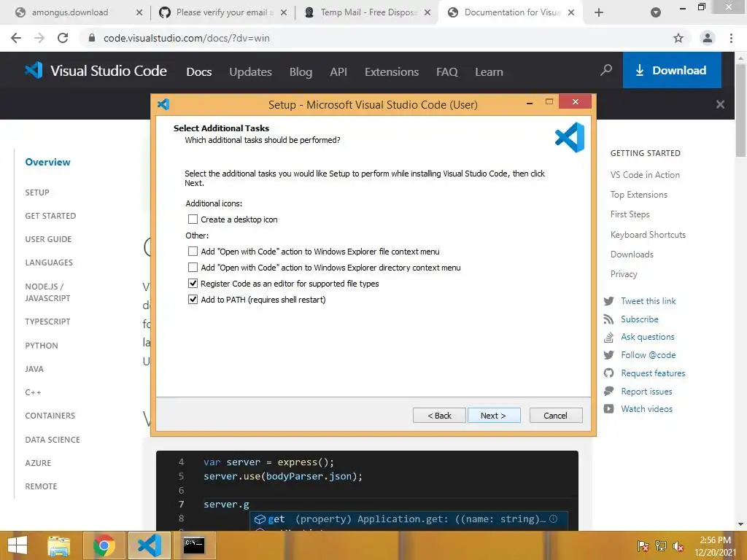
Task: Reload the current page
Action: point(63,38)
